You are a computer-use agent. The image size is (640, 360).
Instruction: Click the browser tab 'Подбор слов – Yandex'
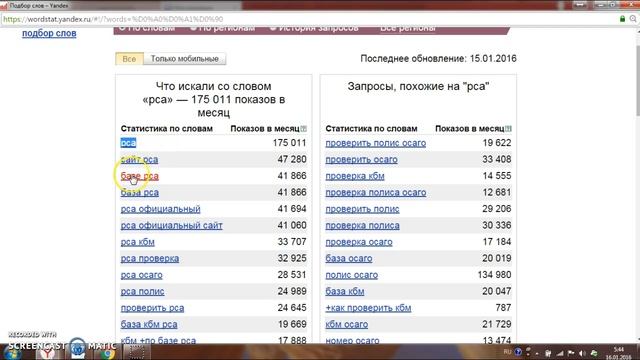point(39,5)
